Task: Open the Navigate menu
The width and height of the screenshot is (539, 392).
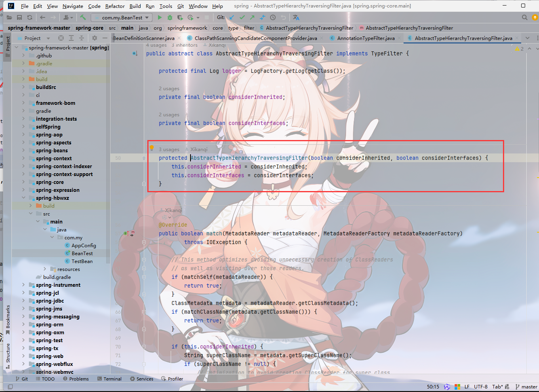Action: (x=73, y=6)
